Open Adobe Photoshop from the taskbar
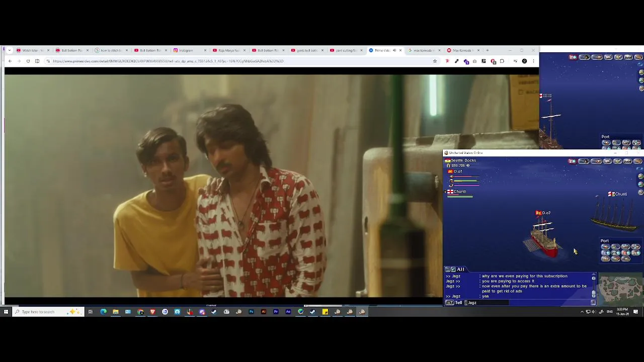644x362 pixels. 251,312
